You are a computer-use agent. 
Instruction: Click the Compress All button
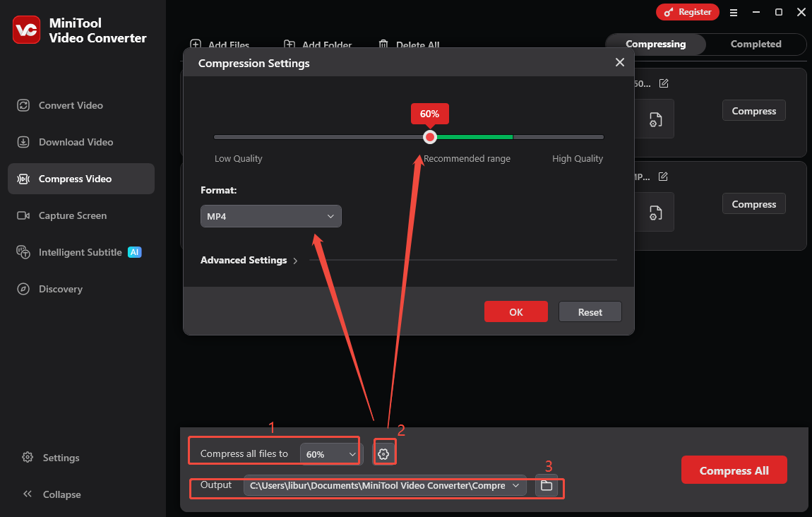734,469
